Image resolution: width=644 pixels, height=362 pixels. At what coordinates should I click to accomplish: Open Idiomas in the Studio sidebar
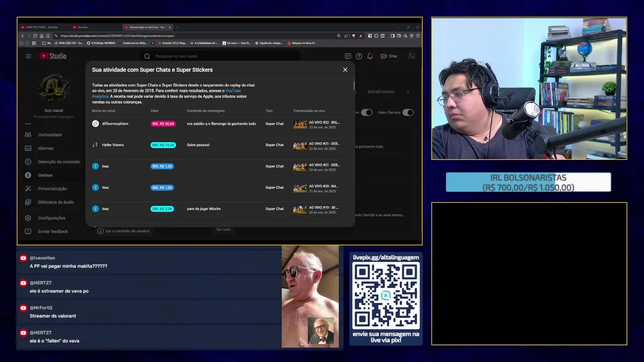(x=45, y=148)
